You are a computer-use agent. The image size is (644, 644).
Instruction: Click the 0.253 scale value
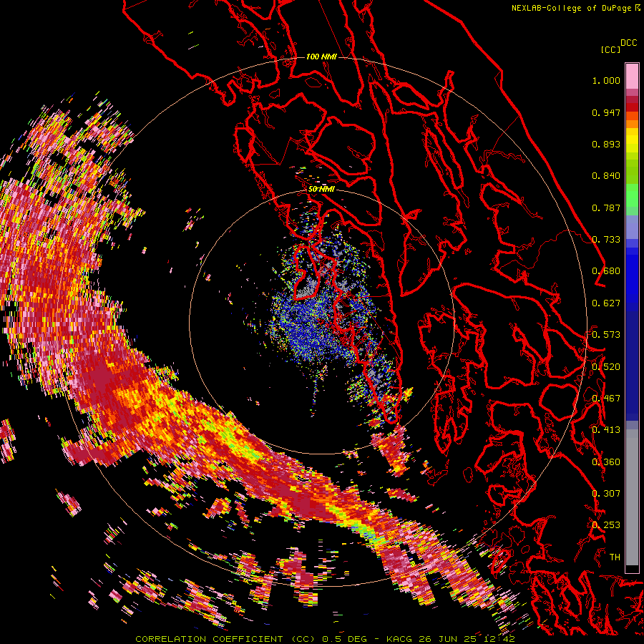606,525
